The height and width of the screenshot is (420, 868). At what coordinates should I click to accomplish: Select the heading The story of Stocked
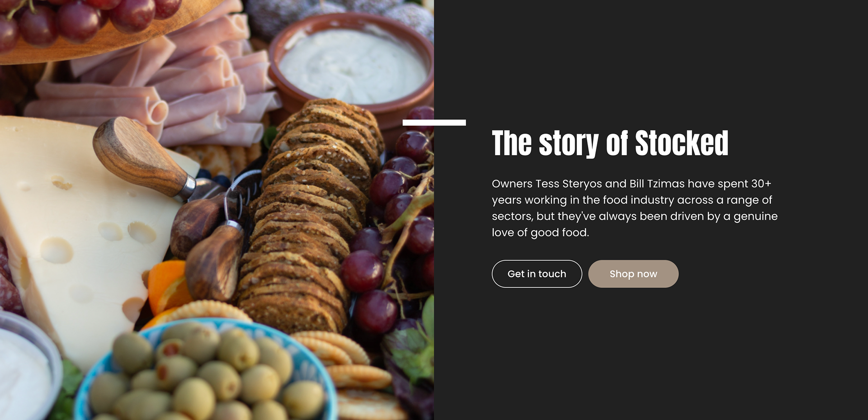click(610, 143)
